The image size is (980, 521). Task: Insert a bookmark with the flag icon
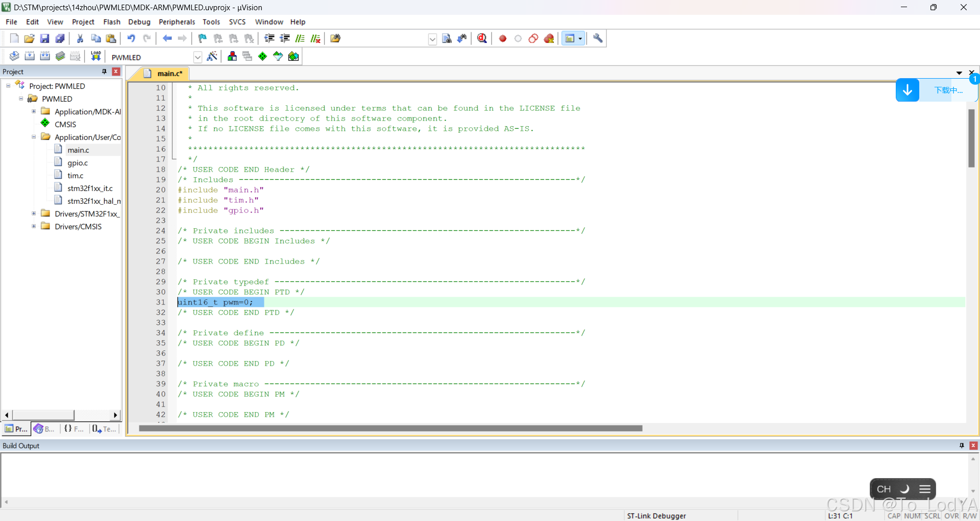[203, 38]
